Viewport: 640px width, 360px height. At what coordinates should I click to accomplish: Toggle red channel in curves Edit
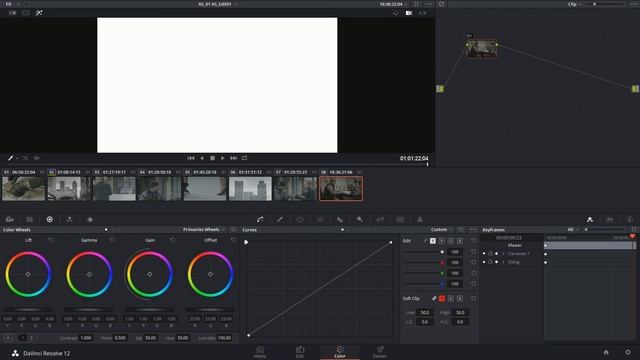(442, 241)
